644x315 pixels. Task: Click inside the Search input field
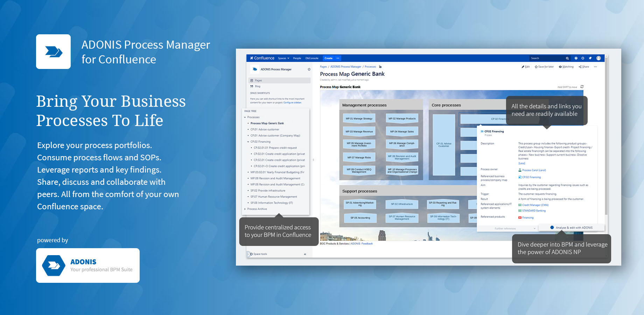pos(548,58)
